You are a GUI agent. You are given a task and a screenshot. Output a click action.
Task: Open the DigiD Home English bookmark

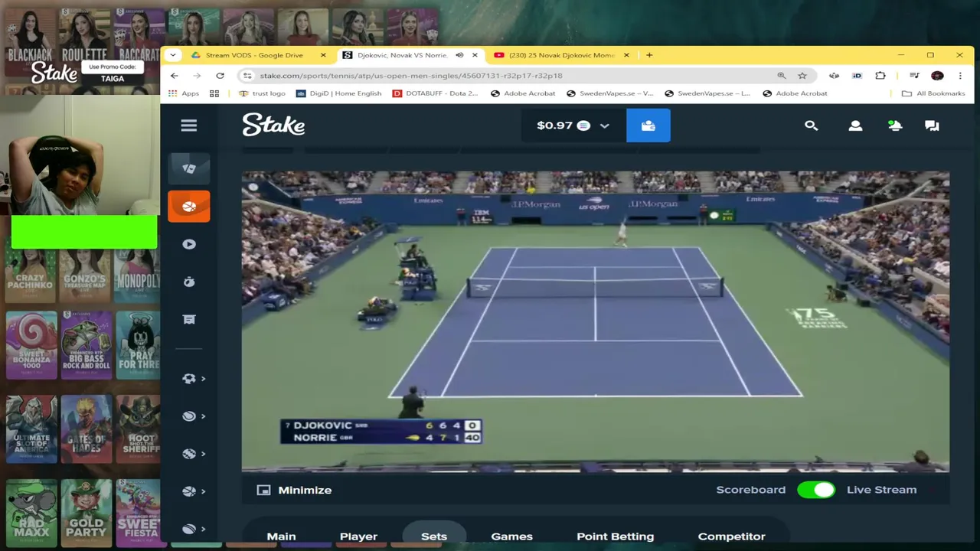(x=338, y=93)
